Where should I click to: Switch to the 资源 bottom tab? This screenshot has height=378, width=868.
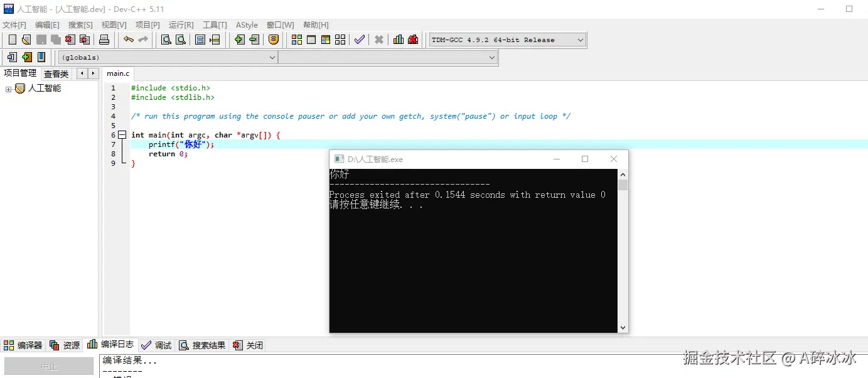click(65, 345)
